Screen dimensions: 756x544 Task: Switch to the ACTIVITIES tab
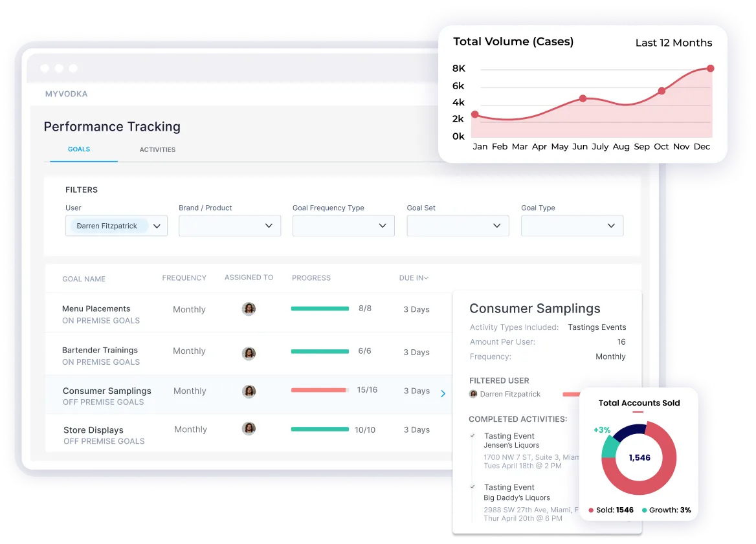157,149
